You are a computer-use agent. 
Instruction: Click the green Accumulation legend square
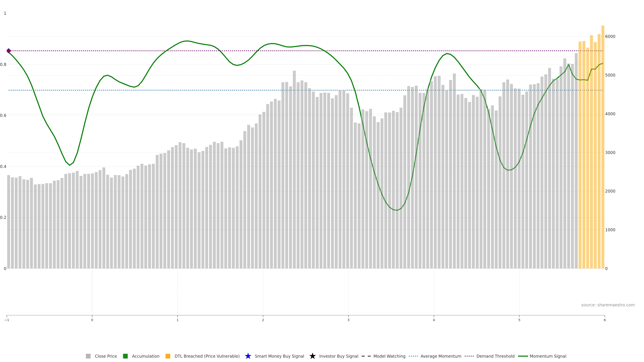point(125,356)
